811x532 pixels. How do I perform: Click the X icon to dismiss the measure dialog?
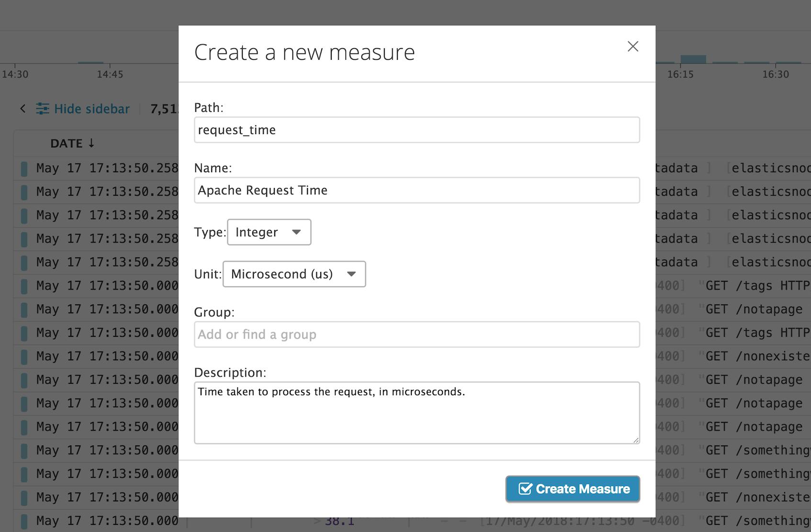pos(633,46)
